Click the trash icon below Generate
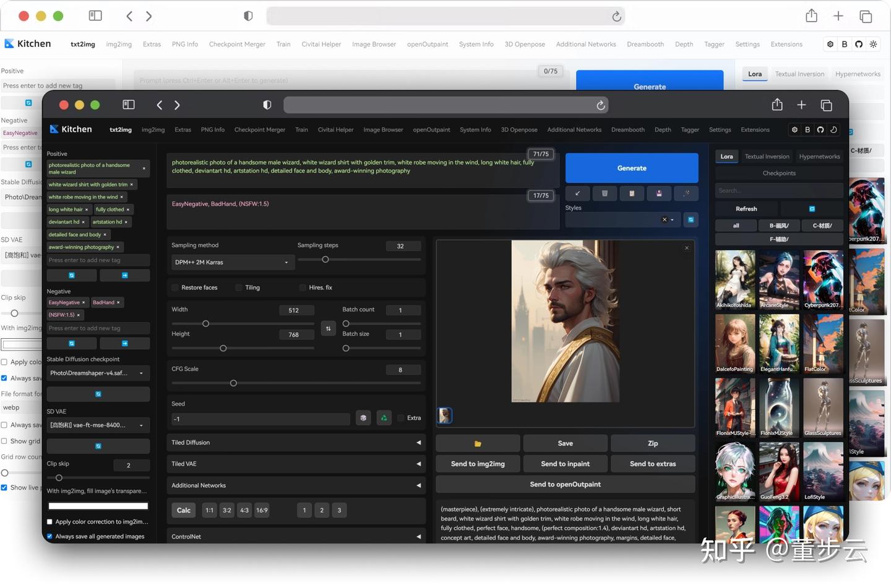Viewport: 891px width, 588px height. point(605,194)
